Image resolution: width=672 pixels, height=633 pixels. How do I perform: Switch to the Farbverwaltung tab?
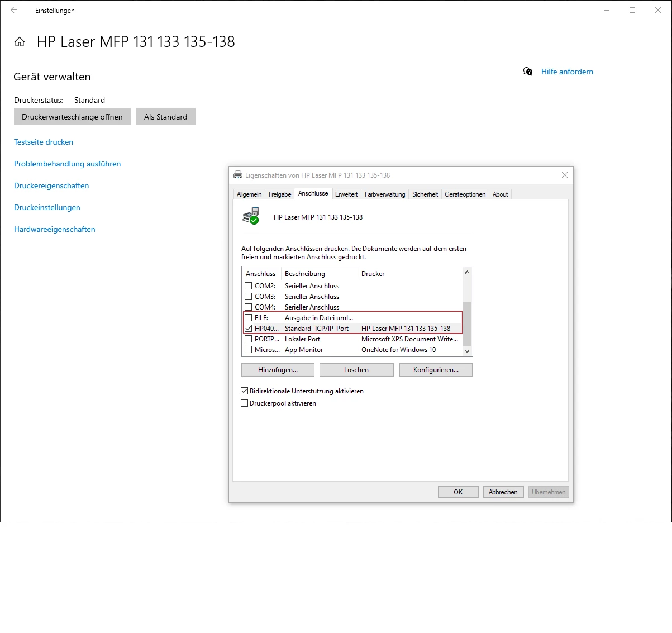(385, 194)
